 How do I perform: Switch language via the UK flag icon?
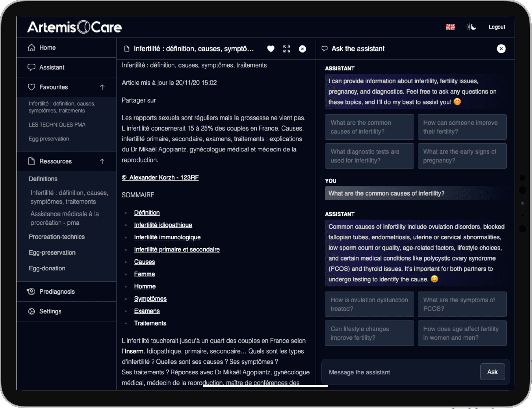coord(450,27)
